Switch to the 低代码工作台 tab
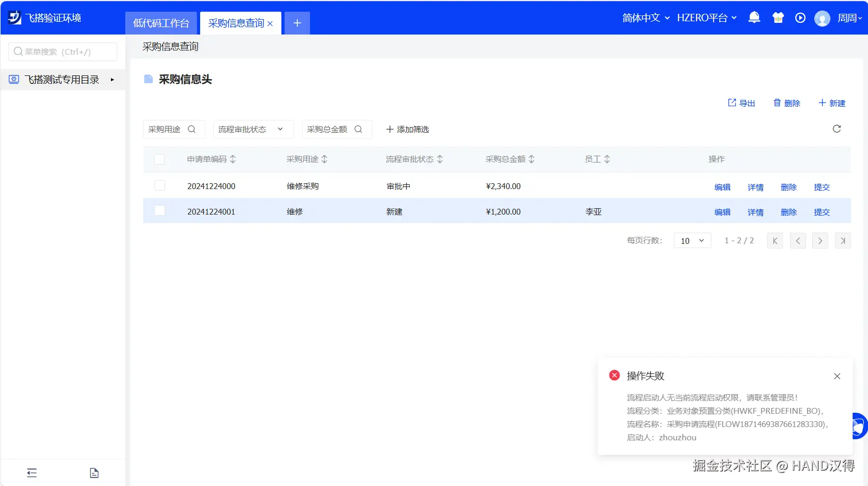The image size is (868, 486). pos(161,23)
